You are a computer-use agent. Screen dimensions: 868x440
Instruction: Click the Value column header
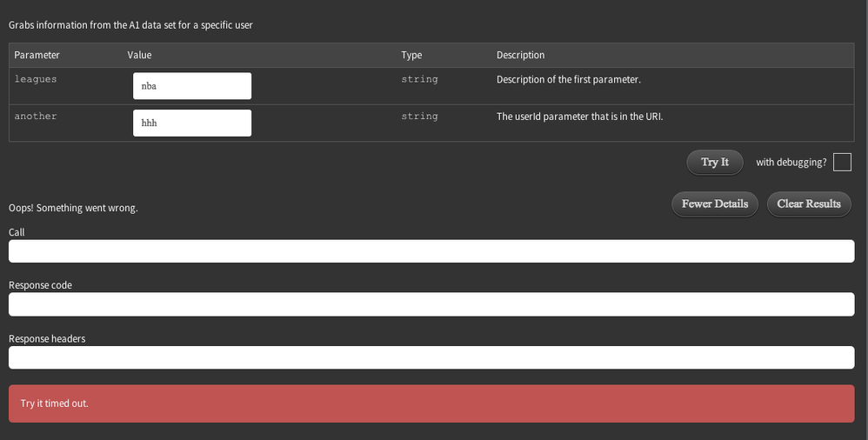(139, 56)
